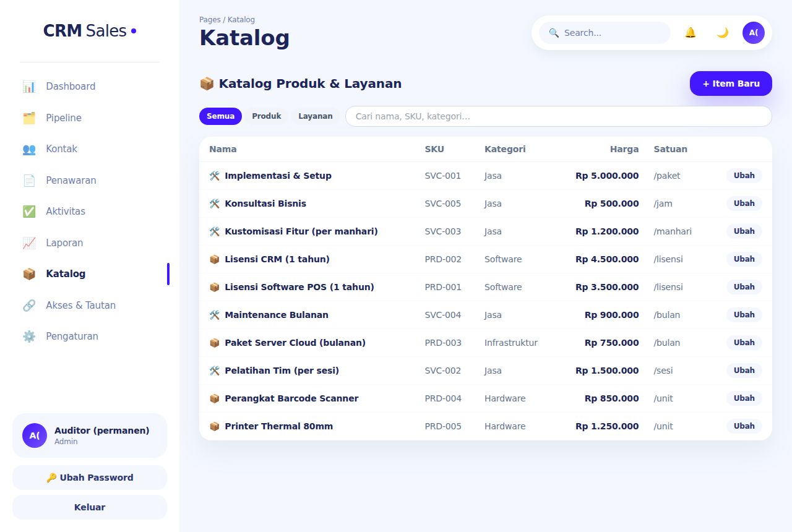Open the Aktivitas page
The height and width of the screenshot is (532, 792).
[x=90, y=212]
